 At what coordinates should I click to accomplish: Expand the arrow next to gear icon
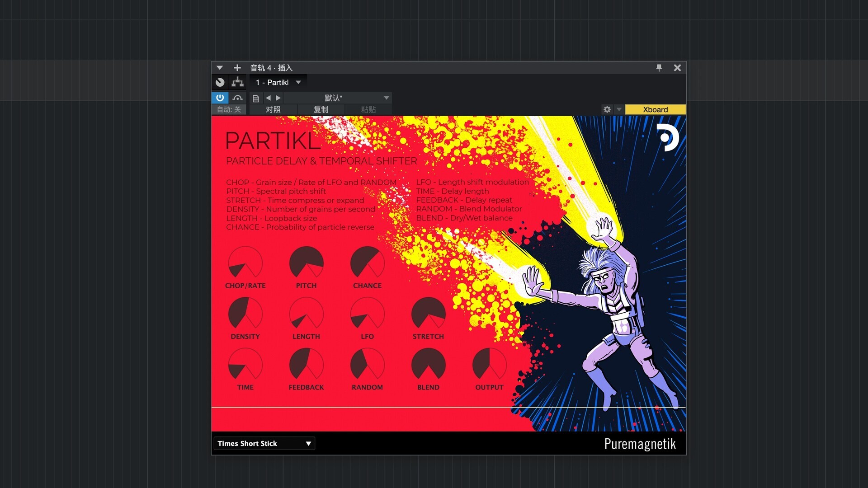pyautogui.click(x=619, y=109)
